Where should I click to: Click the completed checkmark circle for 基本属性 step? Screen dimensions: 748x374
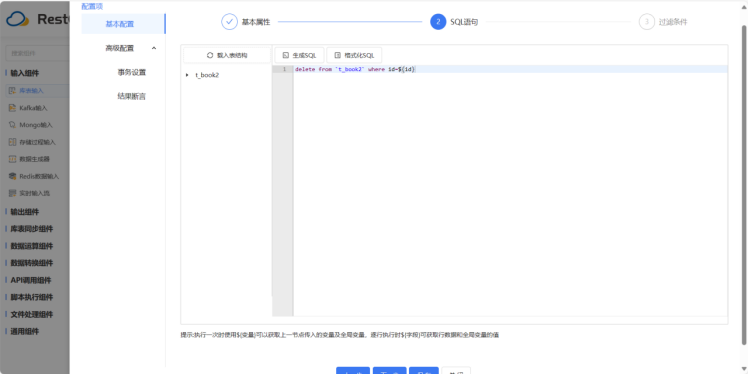coord(229,22)
